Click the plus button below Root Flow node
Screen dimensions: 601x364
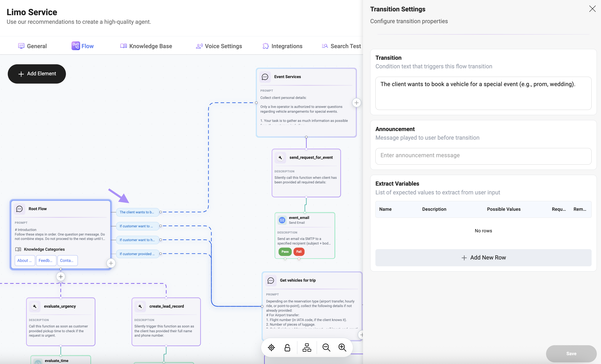[x=61, y=277]
